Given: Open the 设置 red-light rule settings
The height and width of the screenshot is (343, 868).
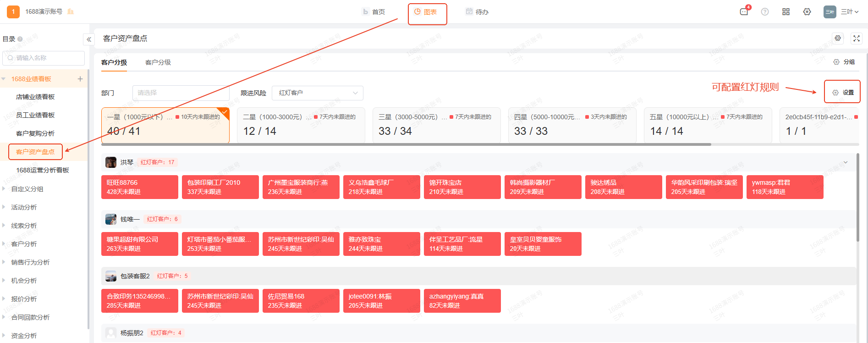Looking at the screenshot, I should click(843, 93).
